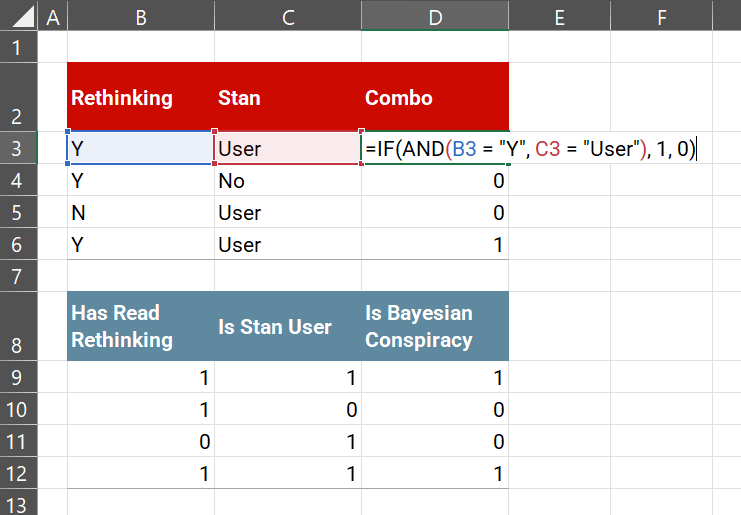Select row 13 header

pyautogui.click(x=18, y=502)
